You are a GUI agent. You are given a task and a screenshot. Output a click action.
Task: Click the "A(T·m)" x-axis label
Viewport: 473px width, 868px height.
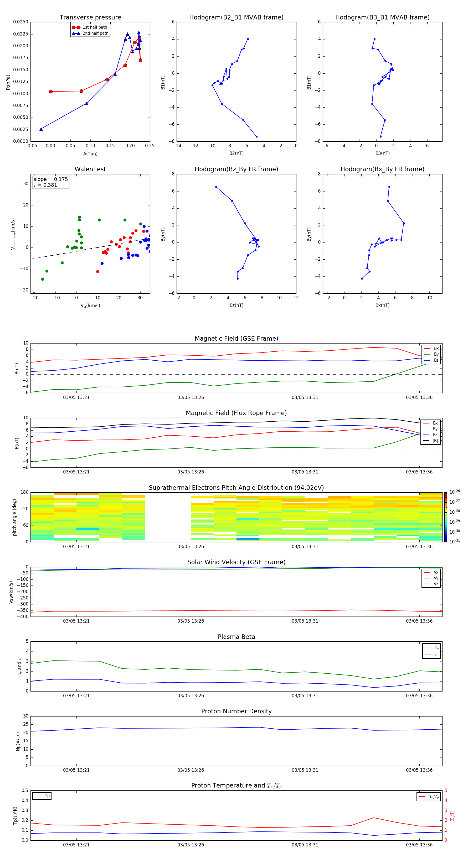click(x=90, y=154)
